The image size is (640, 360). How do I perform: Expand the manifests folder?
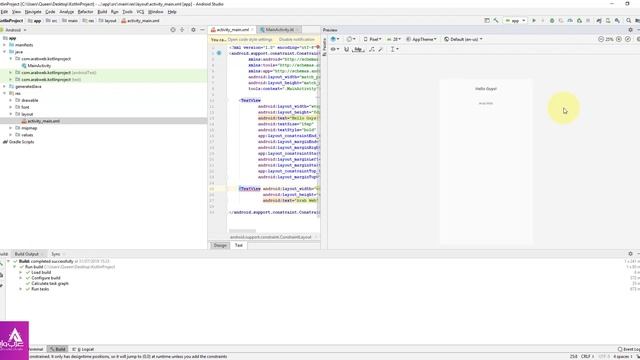[4, 45]
